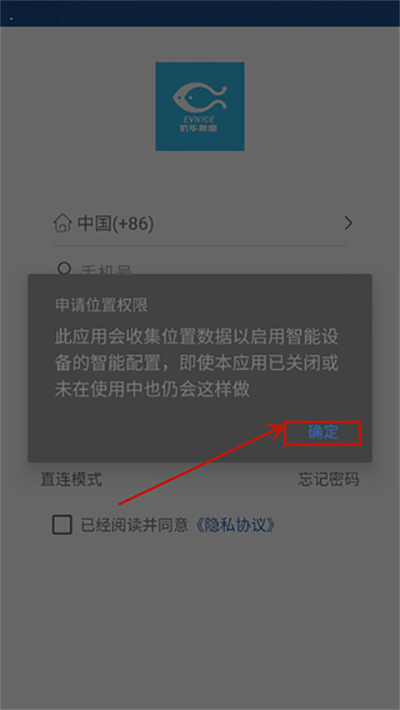Open the 《隐私协议》 link
The height and width of the screenshot is (710, 400).
(236, 525)
